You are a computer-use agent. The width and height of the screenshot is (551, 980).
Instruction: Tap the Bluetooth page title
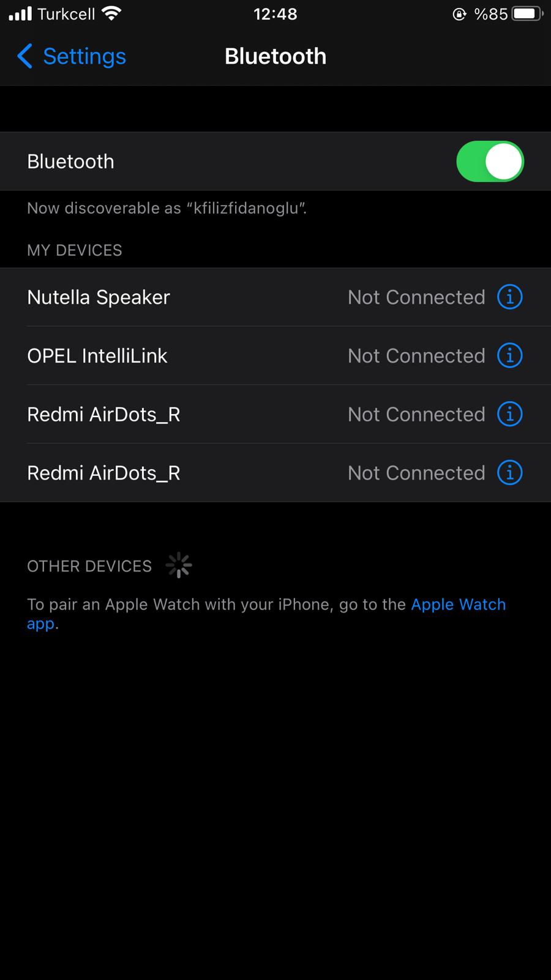275,56
